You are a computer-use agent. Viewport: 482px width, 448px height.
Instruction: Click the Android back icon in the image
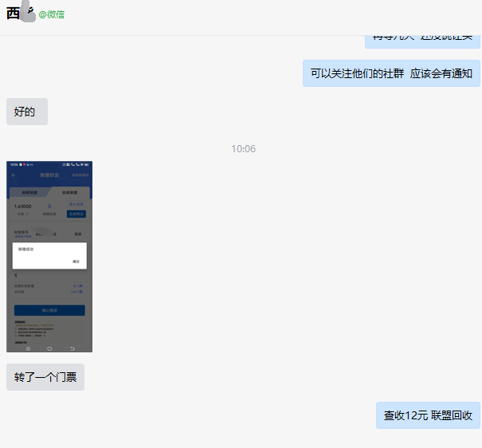[x=72, y=348]
